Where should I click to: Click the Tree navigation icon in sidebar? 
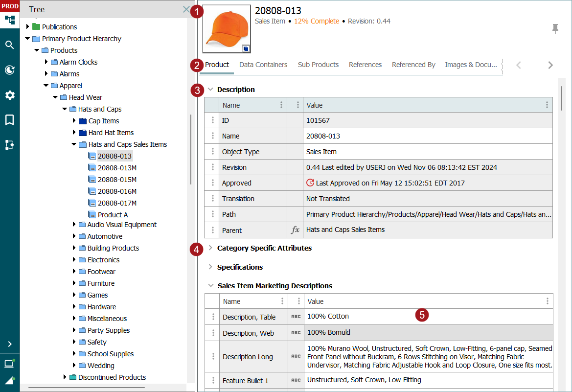10,20
